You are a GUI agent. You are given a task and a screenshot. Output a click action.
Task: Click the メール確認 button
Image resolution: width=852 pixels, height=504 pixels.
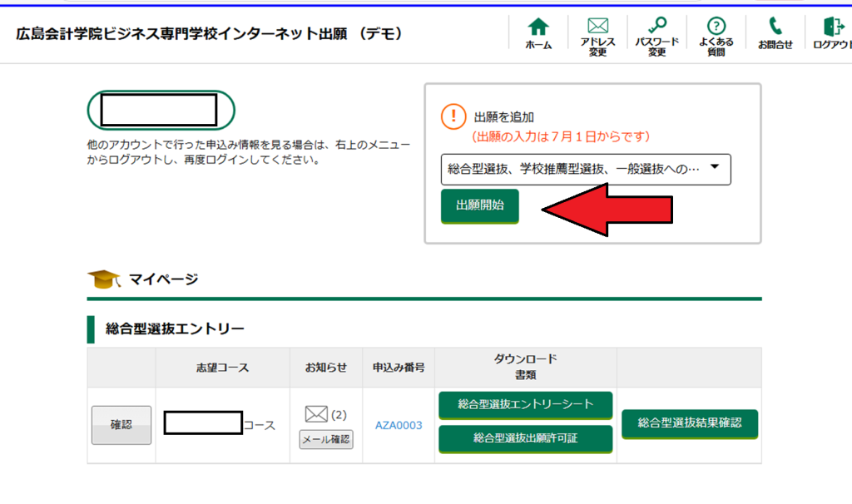[326, 439]
